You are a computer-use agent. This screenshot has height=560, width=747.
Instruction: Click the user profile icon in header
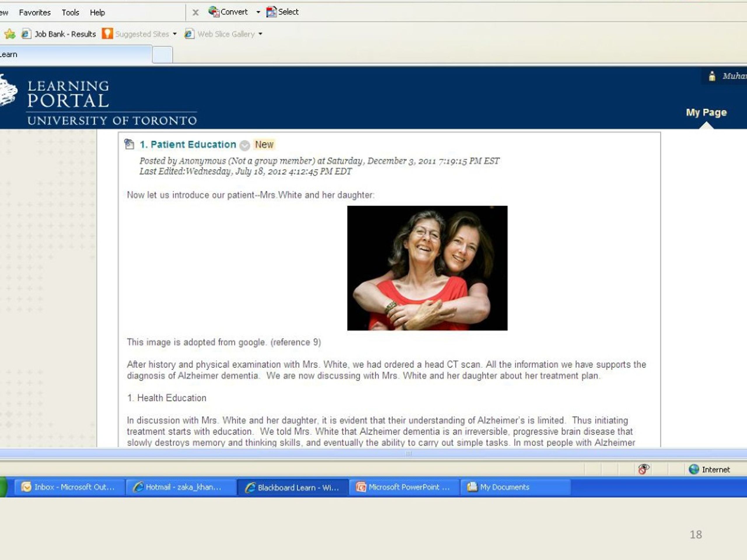point(712,76)
